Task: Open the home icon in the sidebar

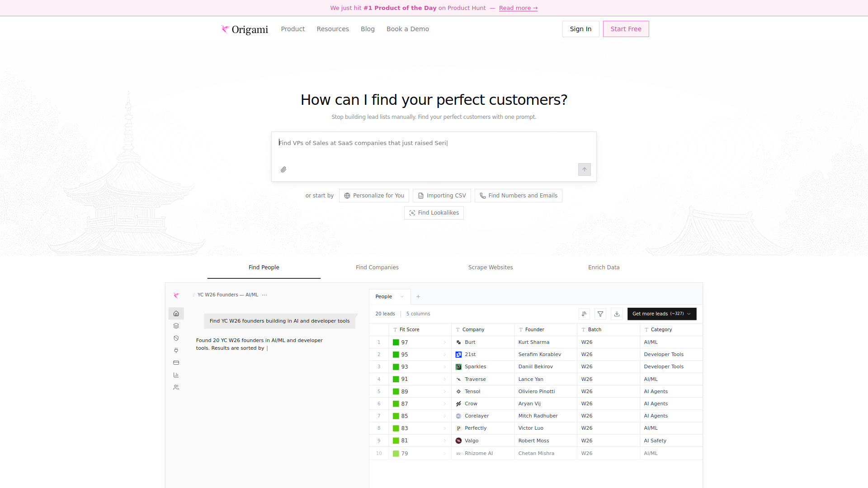Action: pyautogui.click(x=176, y=314)
